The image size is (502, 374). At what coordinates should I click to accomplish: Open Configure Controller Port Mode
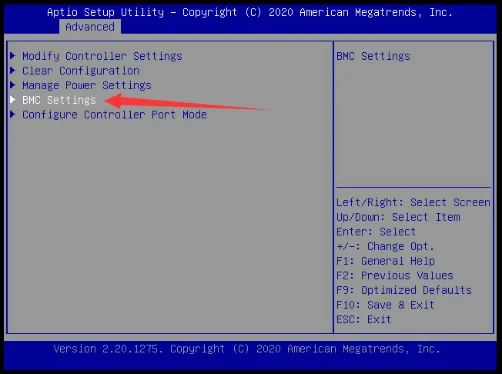tap(114, 115)
